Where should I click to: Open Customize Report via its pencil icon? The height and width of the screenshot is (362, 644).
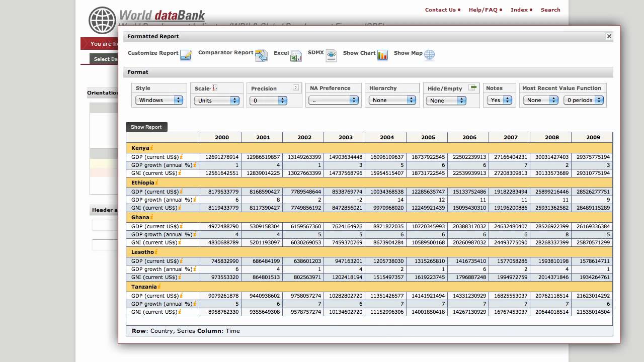[186, 55]
